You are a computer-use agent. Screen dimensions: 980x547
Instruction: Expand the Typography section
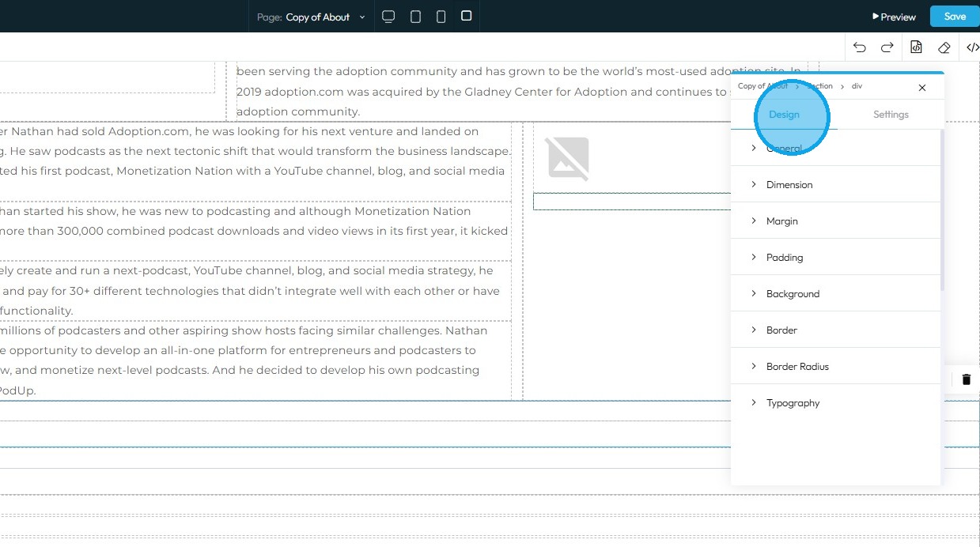coord(836,402)
